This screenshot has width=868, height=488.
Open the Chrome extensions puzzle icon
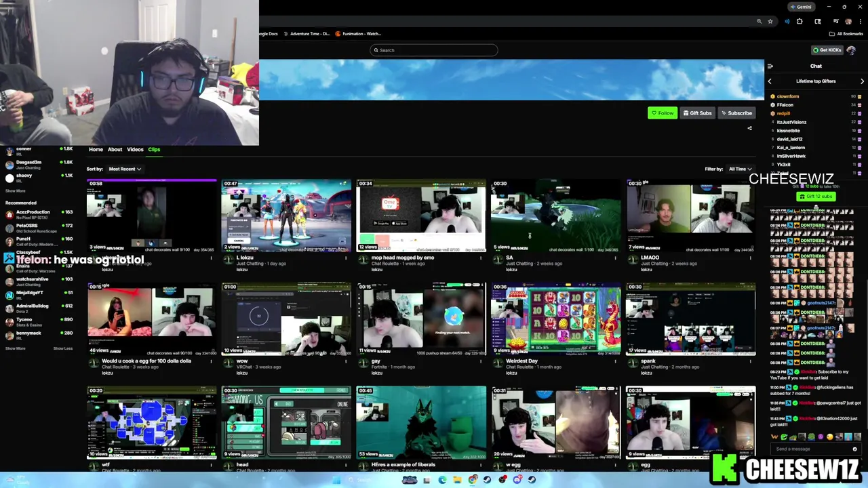pyautogui.click(x=800, y=22)
